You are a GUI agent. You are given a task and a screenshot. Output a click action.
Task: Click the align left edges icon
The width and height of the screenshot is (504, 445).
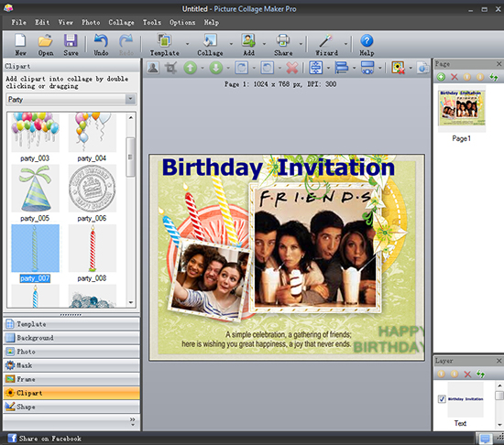click(x=342, y=68)
